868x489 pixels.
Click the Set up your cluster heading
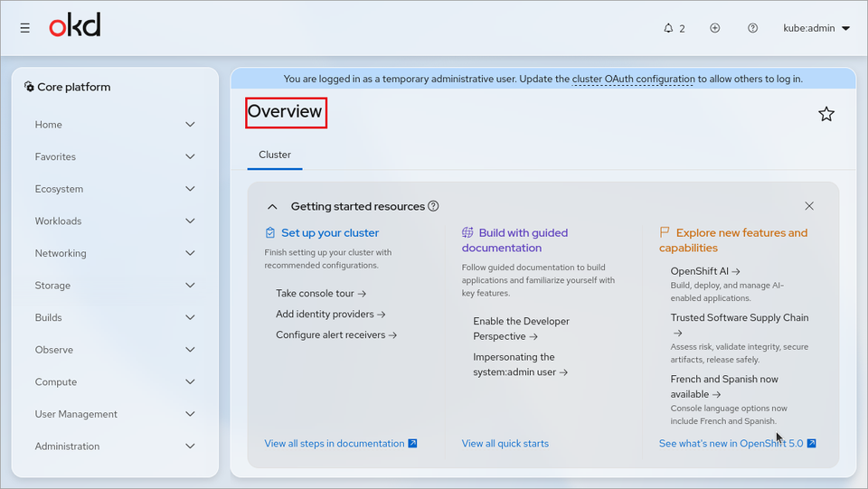(x=330, y=233)
